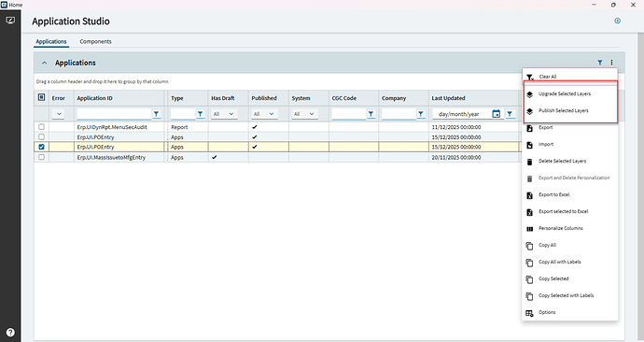Open the three-dot overflow menu icon
This screenshot has width=644, height=342.
(x=611, y=63)
